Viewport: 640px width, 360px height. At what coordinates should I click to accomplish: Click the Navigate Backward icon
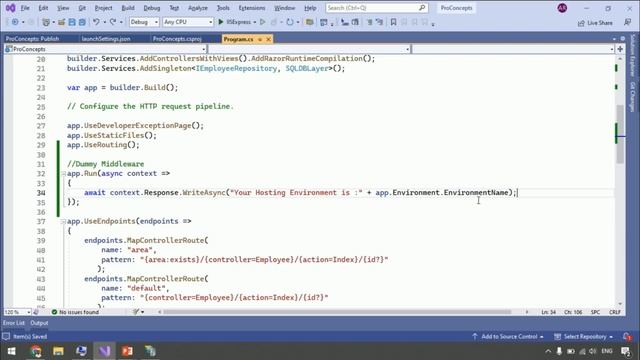click(15, 22)
